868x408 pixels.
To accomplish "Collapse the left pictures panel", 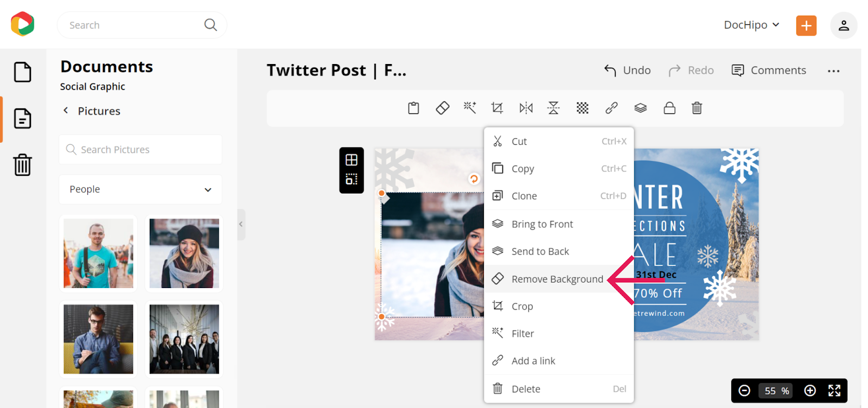I will tap(241, 224).
